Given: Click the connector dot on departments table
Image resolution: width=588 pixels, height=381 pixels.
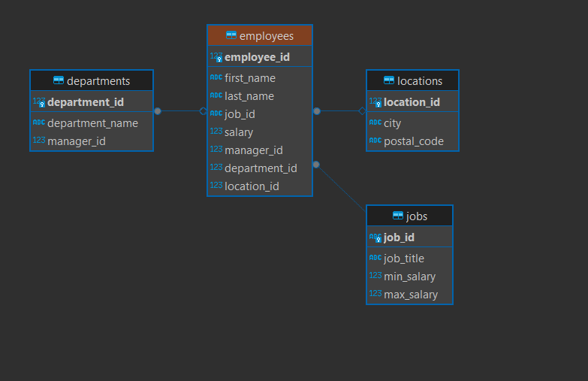Looking at the screenshot, I should [158, 111].
